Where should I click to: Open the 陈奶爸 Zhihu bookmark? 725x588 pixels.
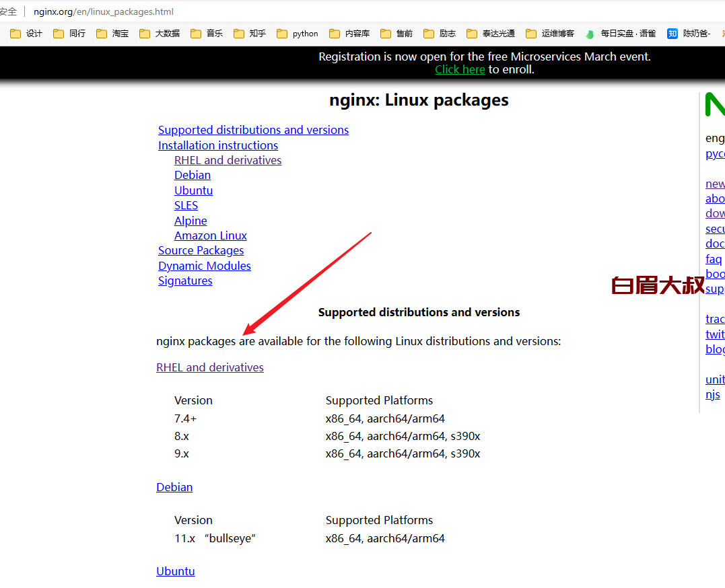(x=689, y=33)
